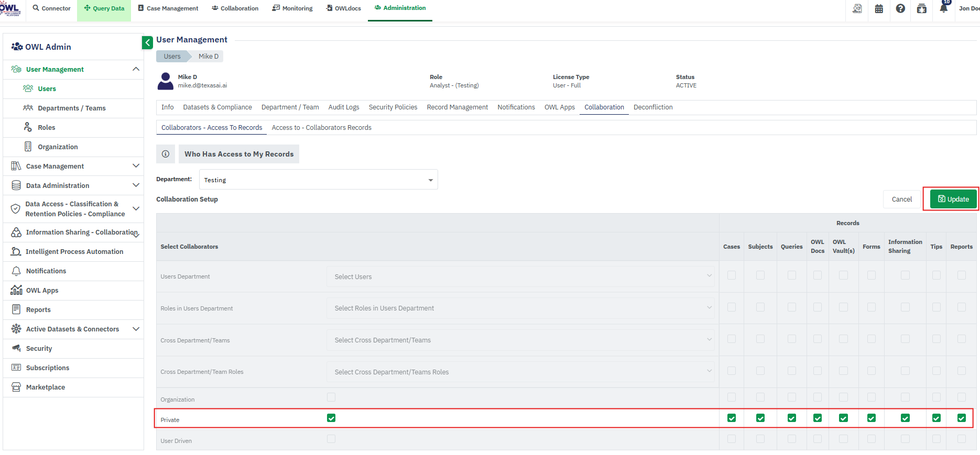Click the notification bell icon
Viewport: 980px width, 455px height.
(943, 8)
